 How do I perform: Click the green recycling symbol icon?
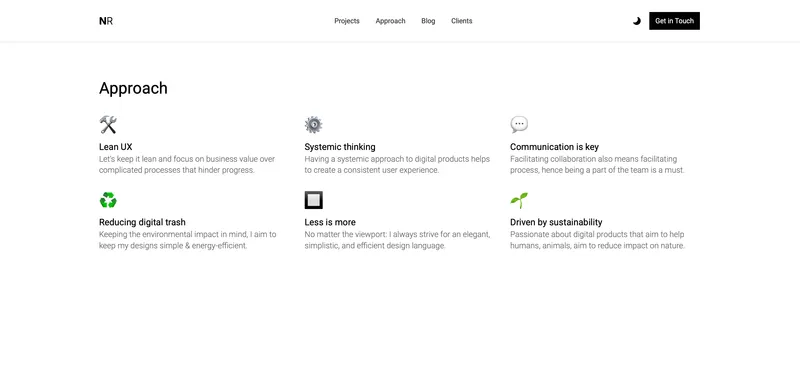pyautogui.click(x=108, y=200)
